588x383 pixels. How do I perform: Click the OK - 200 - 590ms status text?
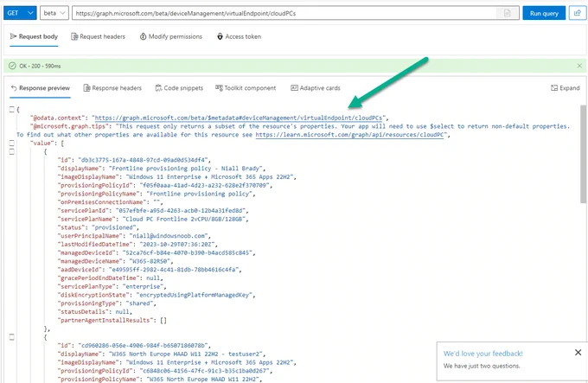click(40, 66)
